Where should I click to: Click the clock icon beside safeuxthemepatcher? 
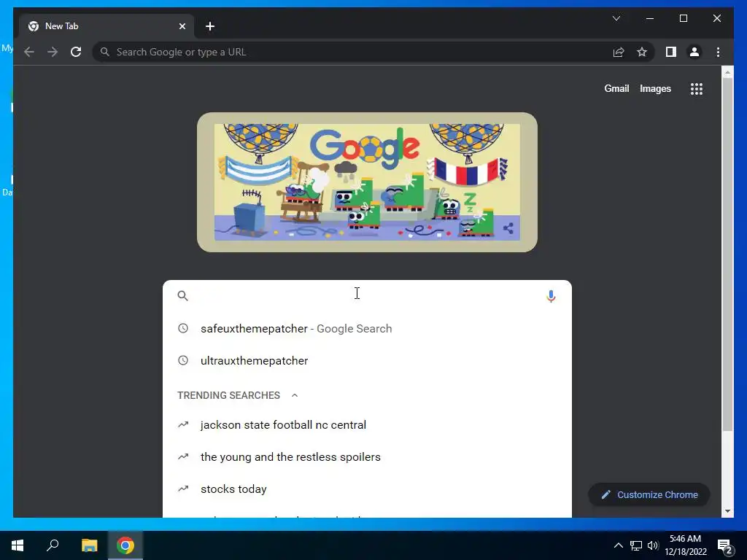(183, 328)
